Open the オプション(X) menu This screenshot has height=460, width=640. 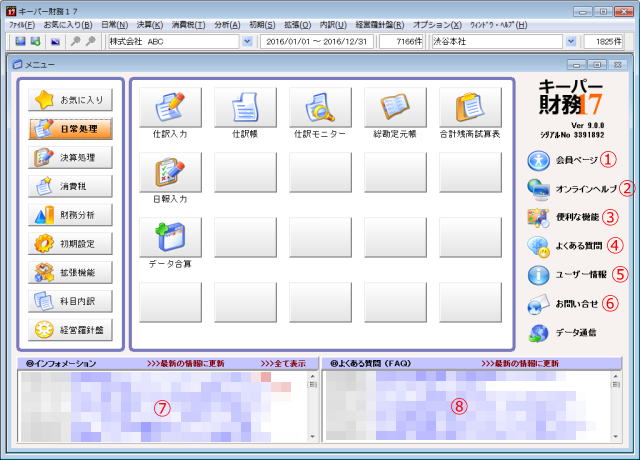click(437, 25)
